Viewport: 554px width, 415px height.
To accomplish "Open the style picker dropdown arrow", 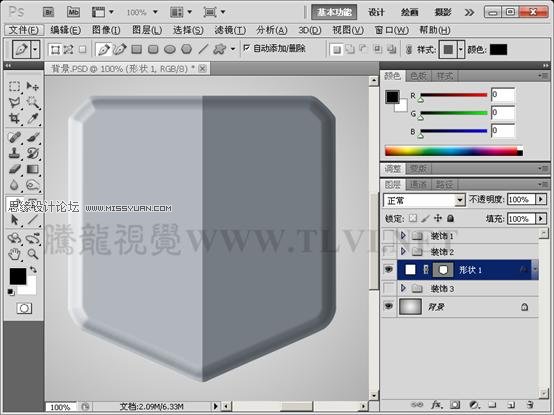I will pyautogui.click(x=461, y=49).
